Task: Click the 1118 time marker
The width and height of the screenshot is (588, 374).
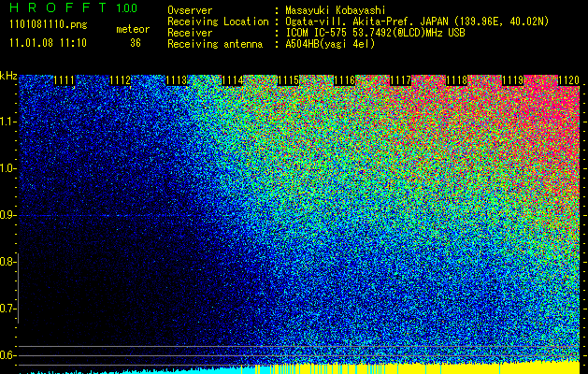Action: [x=456, y=80]
